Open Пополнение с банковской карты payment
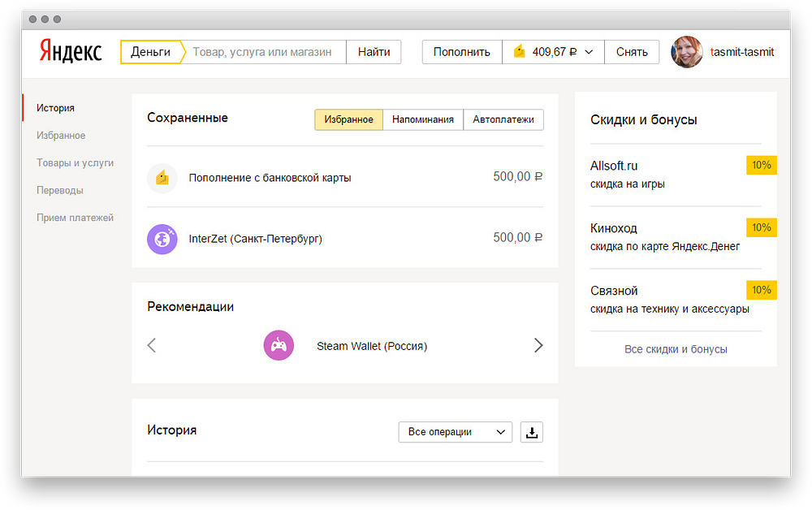The width and height of the screenshot is (812, 510). [x=270, y=178]
